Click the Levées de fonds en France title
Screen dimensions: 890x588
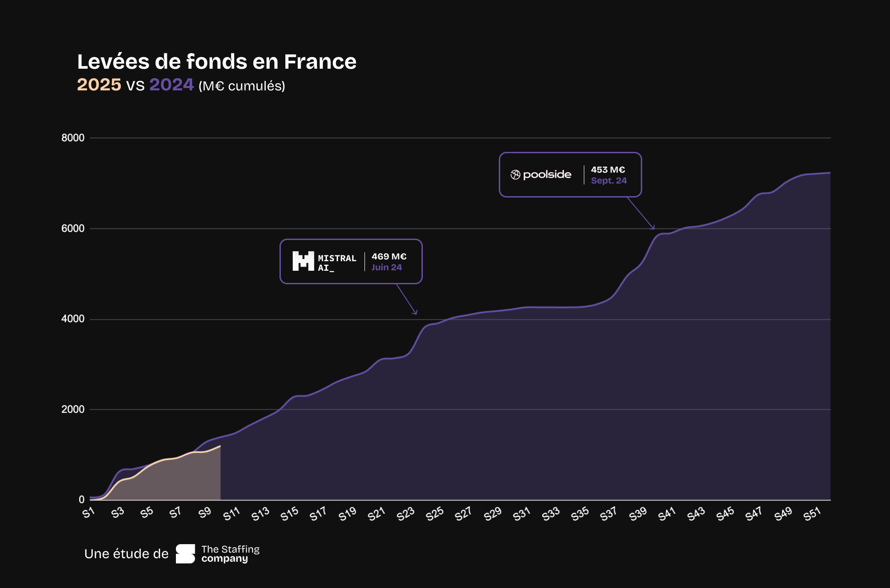click(217, 61)
